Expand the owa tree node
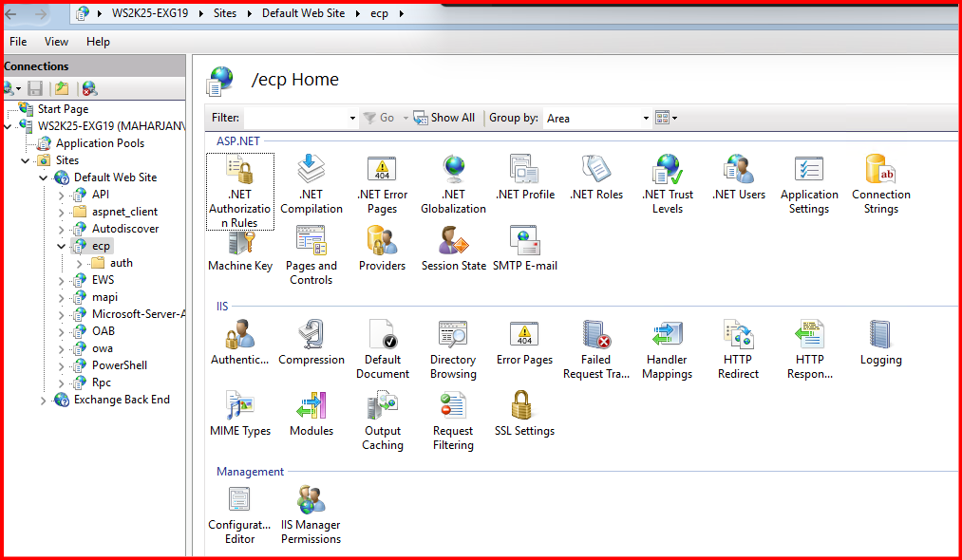 tap(62, 348)
